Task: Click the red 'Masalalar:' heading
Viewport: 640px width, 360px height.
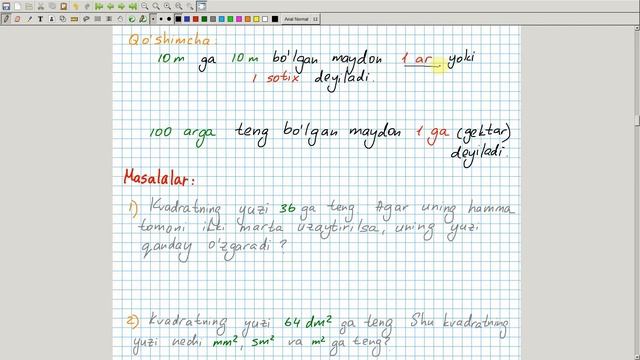Action: coord(160,178)
